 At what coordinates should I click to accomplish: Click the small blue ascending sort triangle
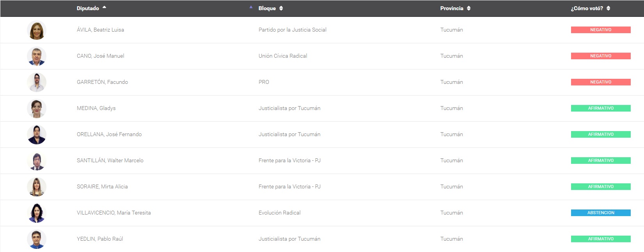tap(251, 7)
